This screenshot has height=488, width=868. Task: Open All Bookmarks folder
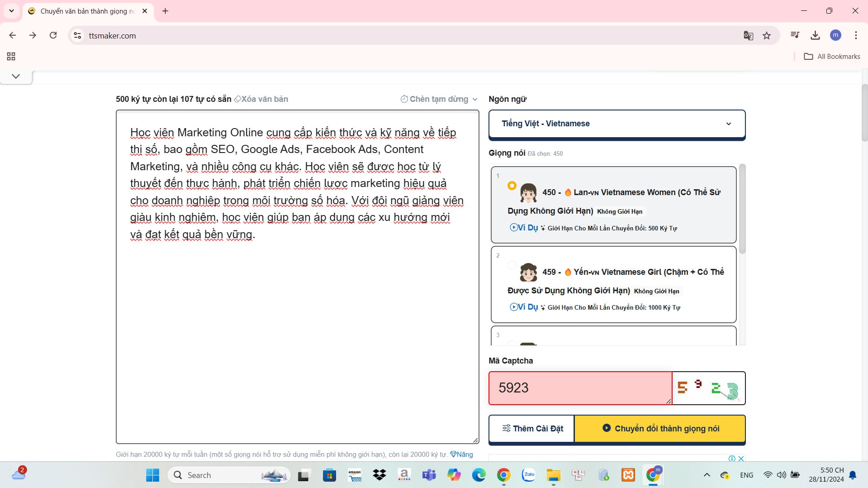(832, 56)
